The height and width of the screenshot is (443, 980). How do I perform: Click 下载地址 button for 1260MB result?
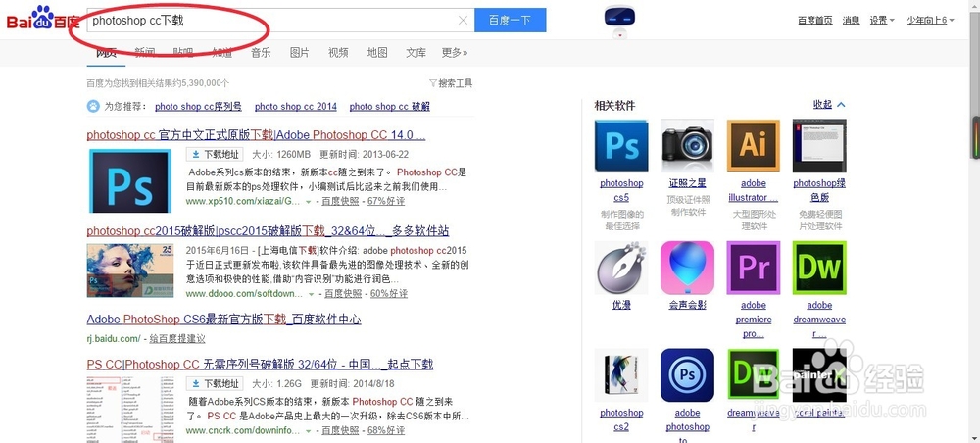pos(215,154)
